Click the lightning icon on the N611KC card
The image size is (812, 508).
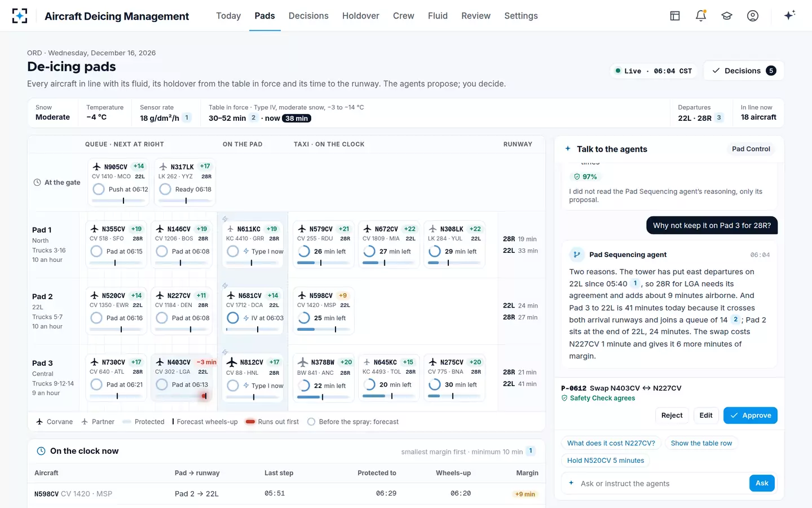246,251
